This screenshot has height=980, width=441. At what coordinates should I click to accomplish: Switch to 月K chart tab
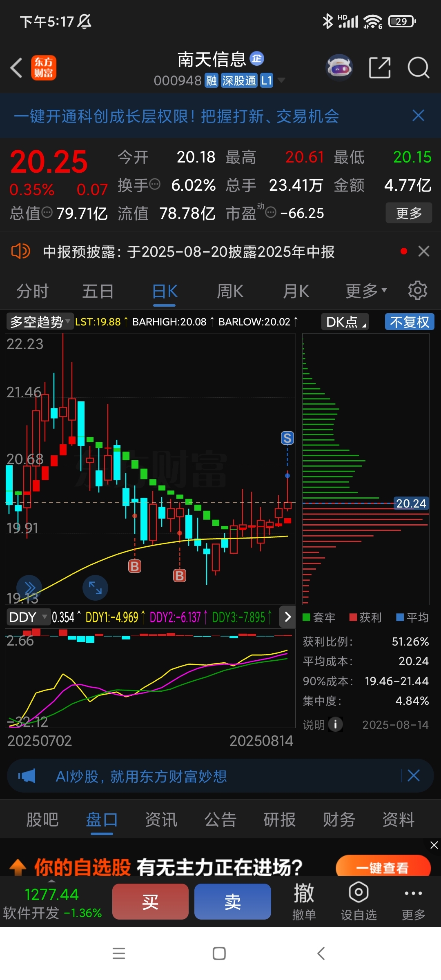point(296,291)
